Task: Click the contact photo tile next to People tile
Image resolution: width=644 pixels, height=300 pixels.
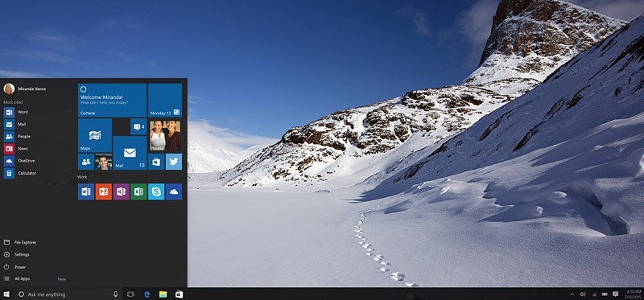Action: [104, 162]
